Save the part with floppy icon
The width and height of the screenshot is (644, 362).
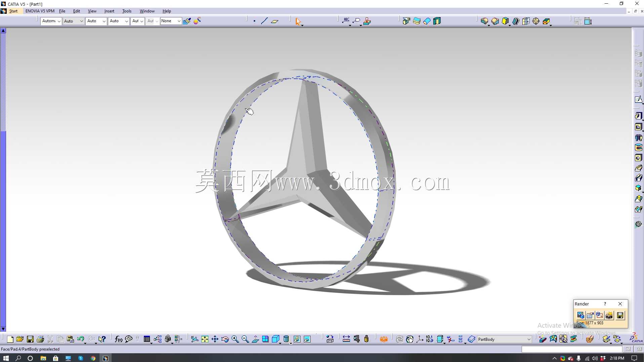click(x=30, y=339)
